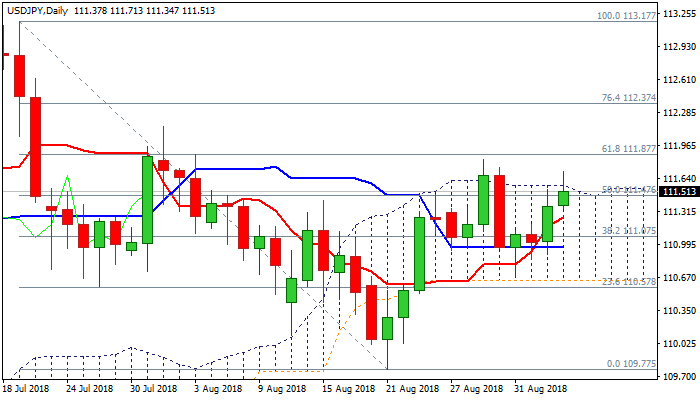The height and width of the screenshot is (400, 700).
Task: Click the 23.6 Fibonacci label 110.578
Action: [x=628, y=281]
